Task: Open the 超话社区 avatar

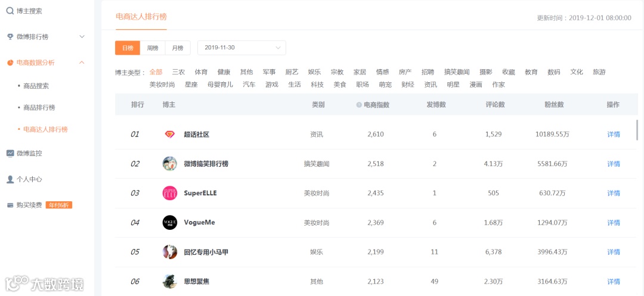Action: [x=169, y=134]
